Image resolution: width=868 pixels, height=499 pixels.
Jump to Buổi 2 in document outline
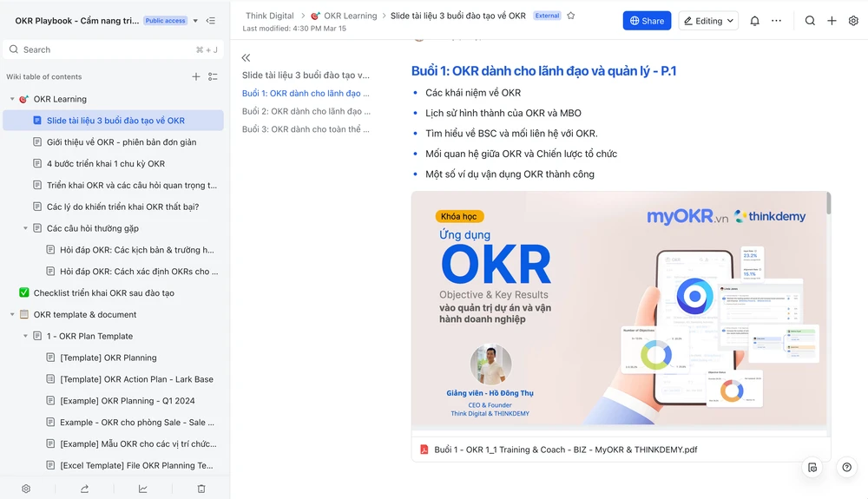coord(306,111)
